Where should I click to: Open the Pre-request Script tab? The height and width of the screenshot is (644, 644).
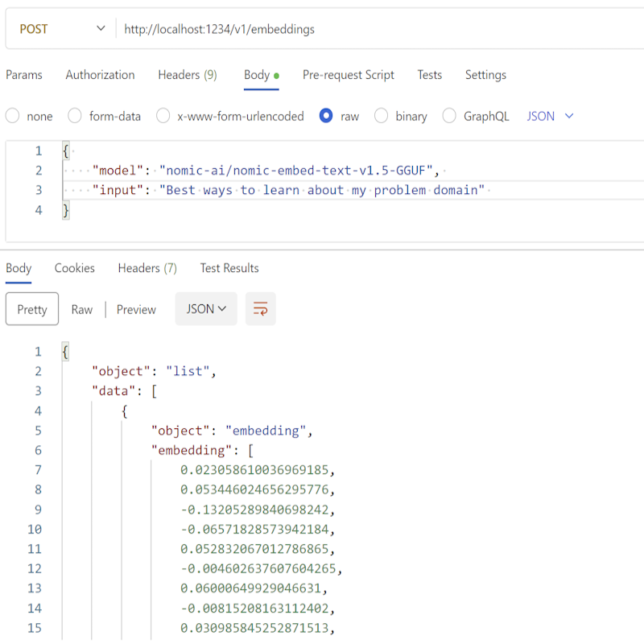(349, 75)
